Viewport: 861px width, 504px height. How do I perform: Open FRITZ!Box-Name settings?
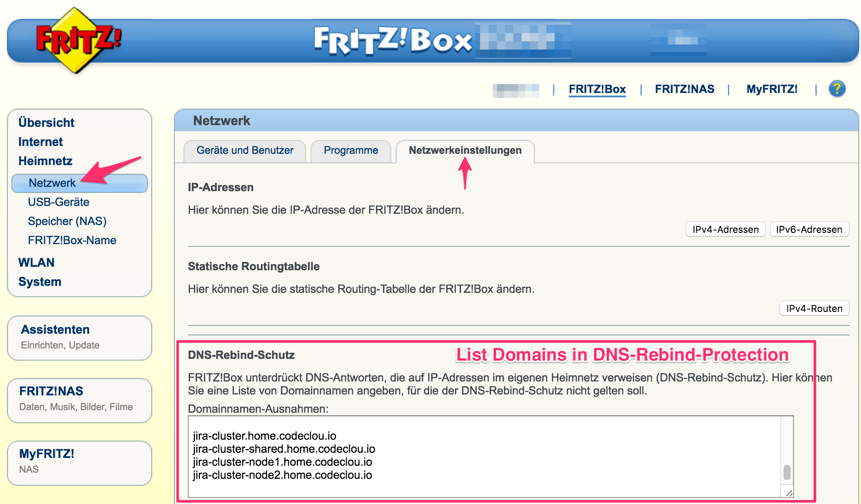click(x=72, y=240)
